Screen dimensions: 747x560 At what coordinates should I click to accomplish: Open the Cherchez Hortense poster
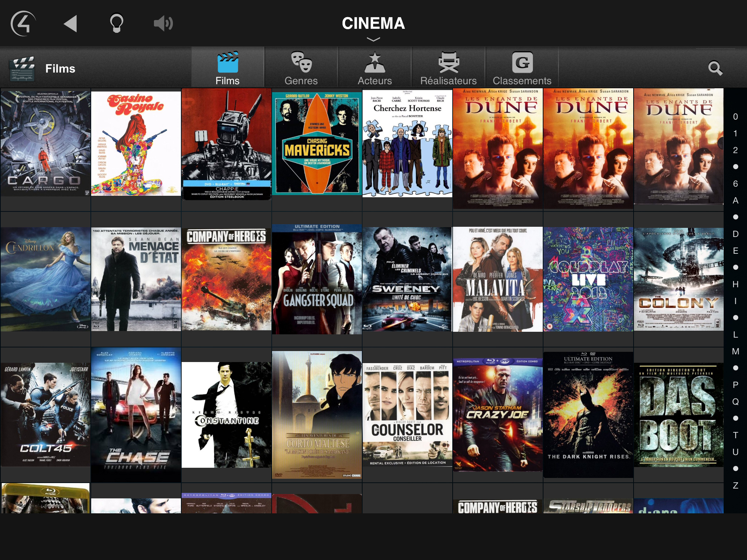pyautogui.click(x=407, y=144)
